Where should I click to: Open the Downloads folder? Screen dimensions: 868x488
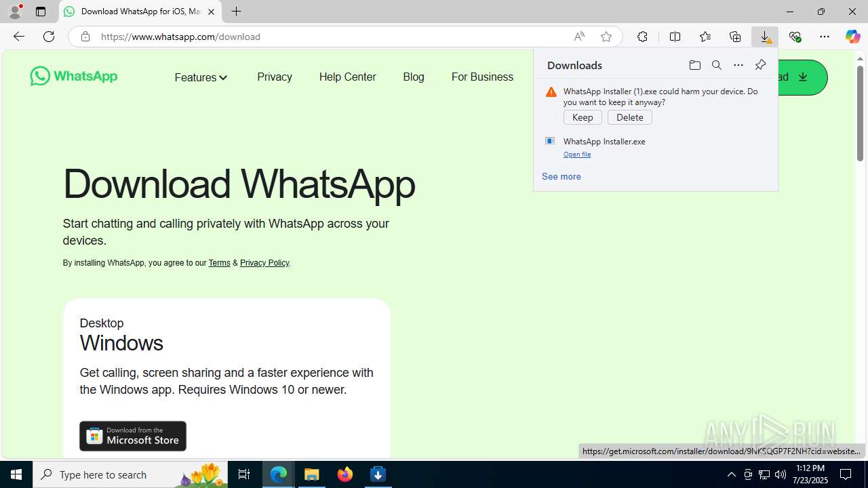pos(694,65)
